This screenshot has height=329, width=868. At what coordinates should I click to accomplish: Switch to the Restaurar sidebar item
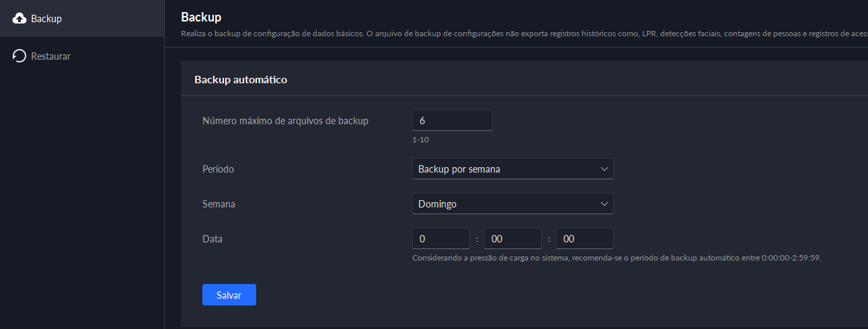click(x=50, y=56)
